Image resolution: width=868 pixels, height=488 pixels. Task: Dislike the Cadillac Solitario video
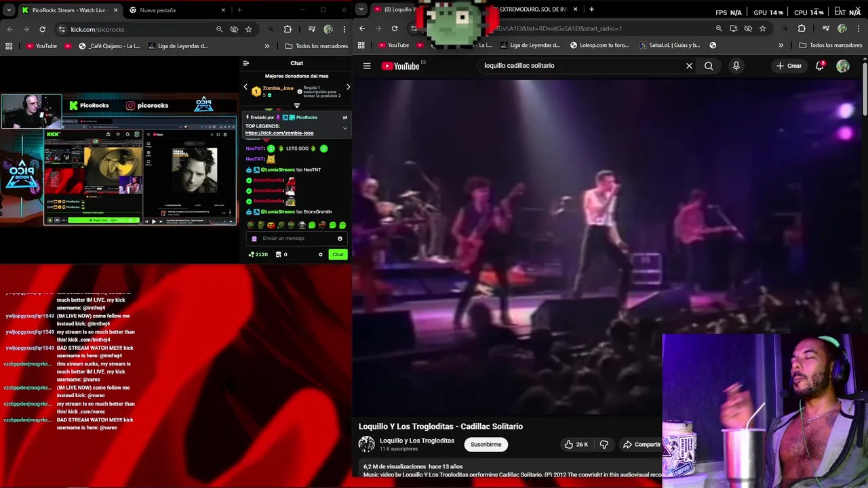(x=604, y=445)
